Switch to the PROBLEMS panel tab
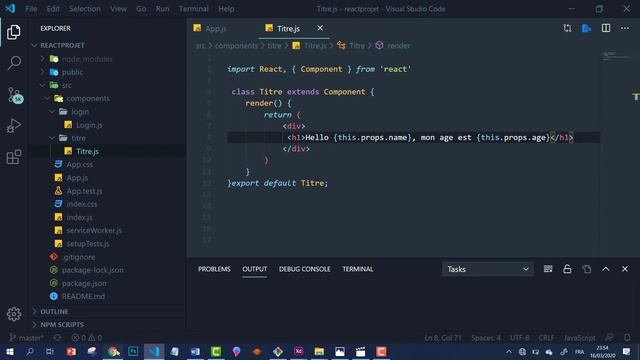Screen dimensions: 640x360 click(x=214, y=269)
